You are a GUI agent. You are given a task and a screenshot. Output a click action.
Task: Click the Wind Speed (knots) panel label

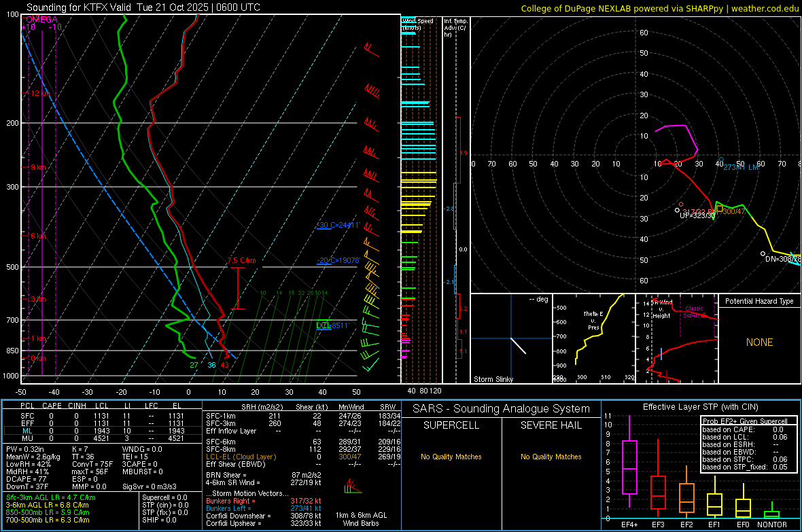tap(417, 24)
